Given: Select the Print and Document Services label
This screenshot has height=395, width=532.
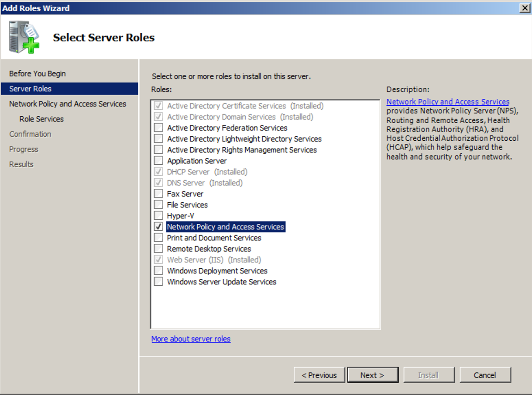Looking at the screenshot, I should (x=214, y=238).
